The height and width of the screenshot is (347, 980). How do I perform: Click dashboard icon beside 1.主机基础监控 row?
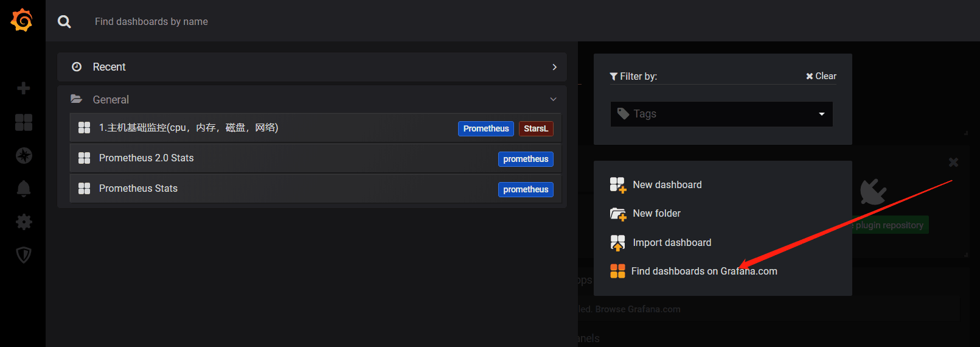(85, 128)
